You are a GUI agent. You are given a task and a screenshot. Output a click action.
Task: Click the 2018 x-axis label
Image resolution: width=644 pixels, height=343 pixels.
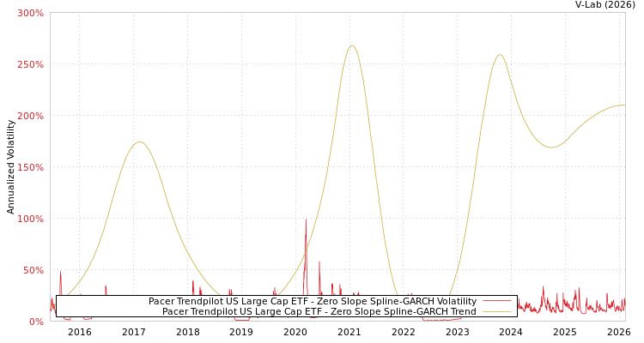click(x=188, y=332)
